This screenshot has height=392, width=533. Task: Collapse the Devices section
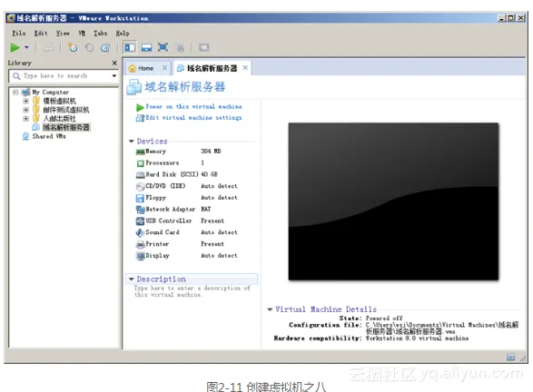[132, 142]
